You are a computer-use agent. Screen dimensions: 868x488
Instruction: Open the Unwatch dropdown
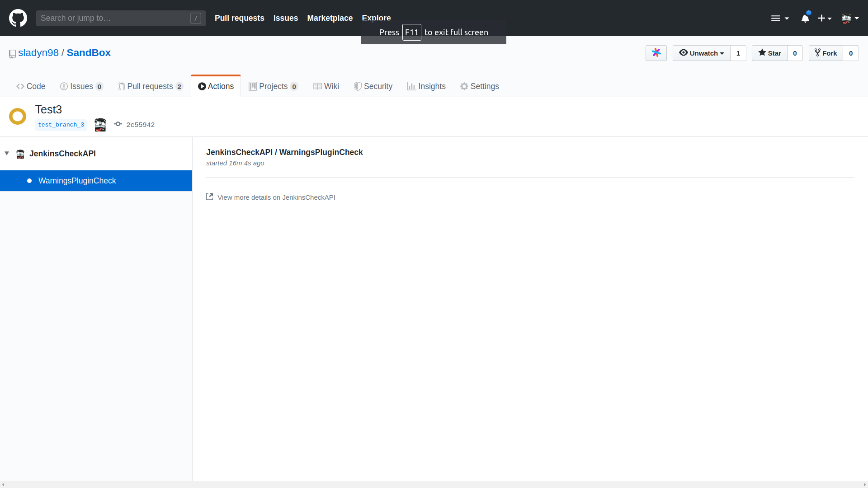point(701,53)
